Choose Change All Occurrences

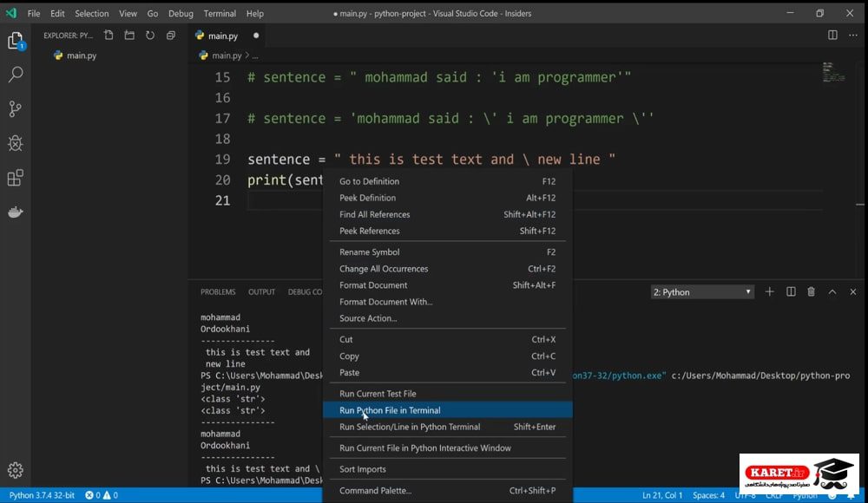447,268
